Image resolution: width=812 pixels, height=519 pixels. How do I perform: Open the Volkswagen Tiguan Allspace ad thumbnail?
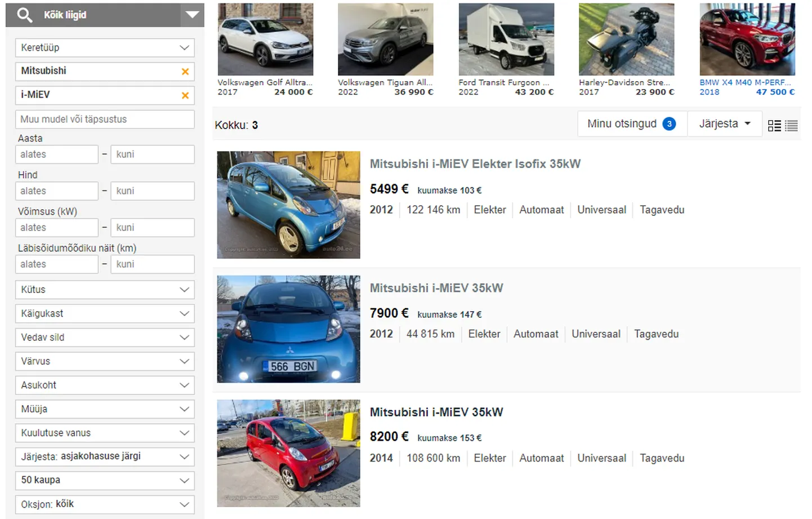point(386,39)
